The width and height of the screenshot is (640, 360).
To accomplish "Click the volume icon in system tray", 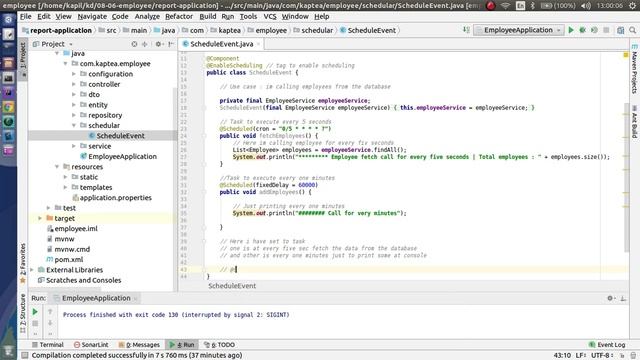I will [586, 6].
